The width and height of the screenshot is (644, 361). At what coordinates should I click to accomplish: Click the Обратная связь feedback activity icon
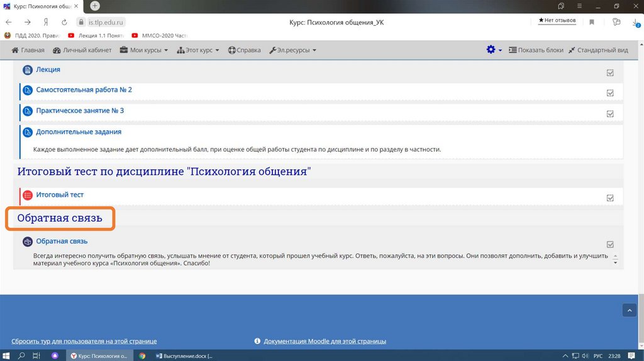(x=28, y=242)
